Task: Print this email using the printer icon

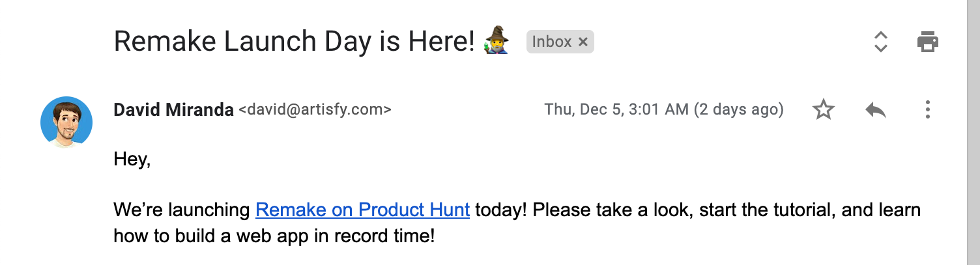Action: pyautogui.click(x=927, y=42)
